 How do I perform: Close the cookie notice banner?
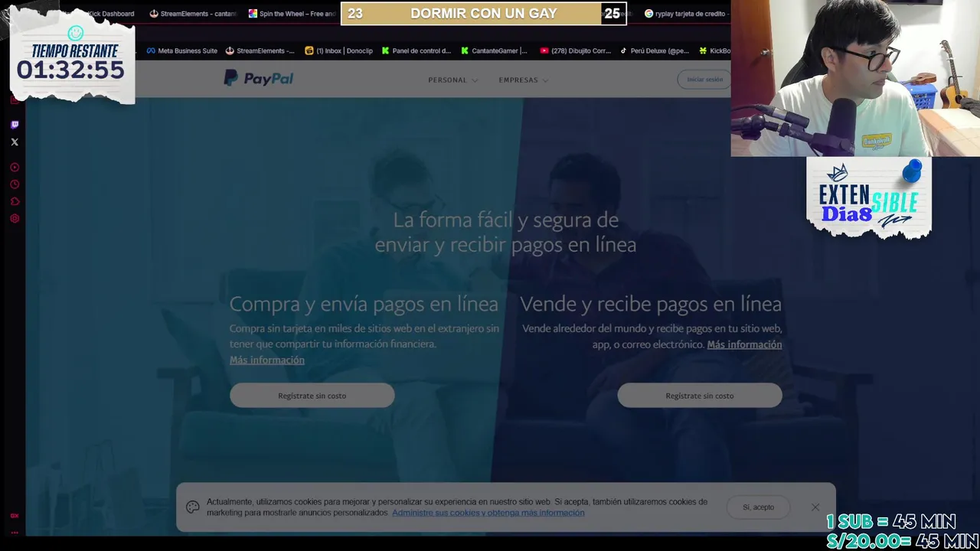pyautogui.click(x=815, y=507)
